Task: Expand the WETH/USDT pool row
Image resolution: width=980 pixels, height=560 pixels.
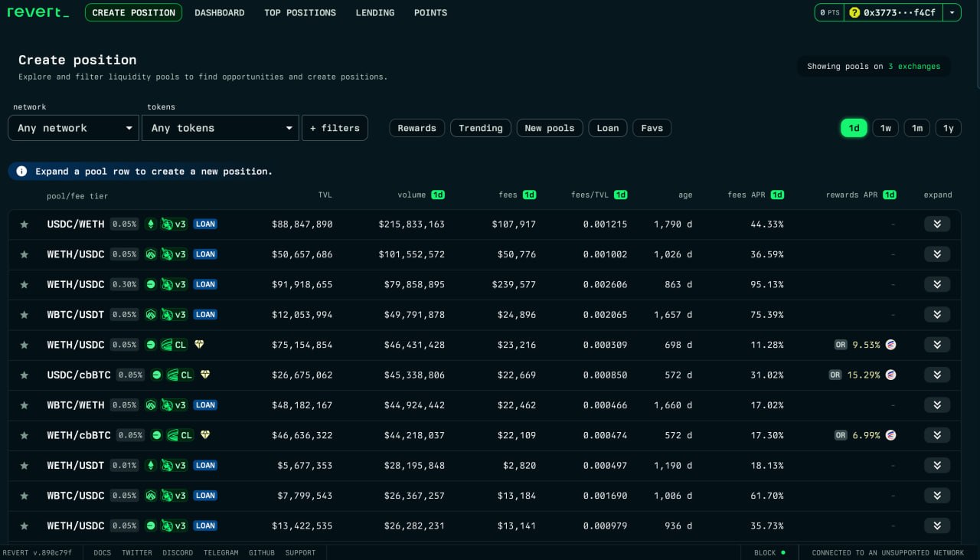Action: coord(937,465)
